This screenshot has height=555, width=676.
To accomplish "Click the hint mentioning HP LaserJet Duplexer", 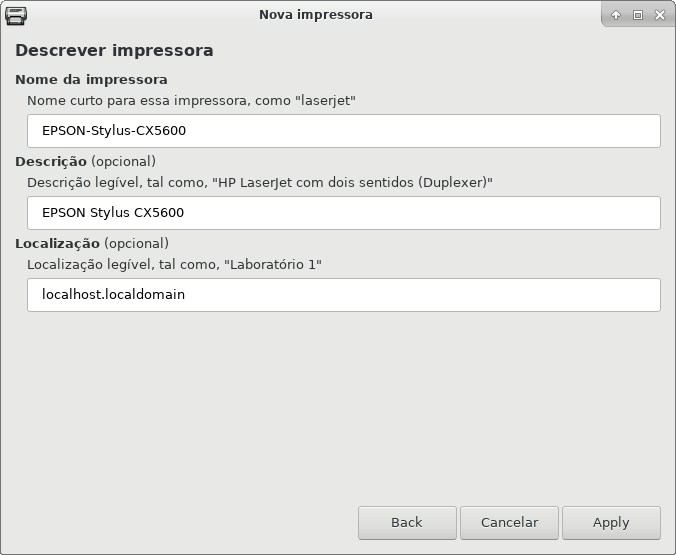I will point(260,182).
